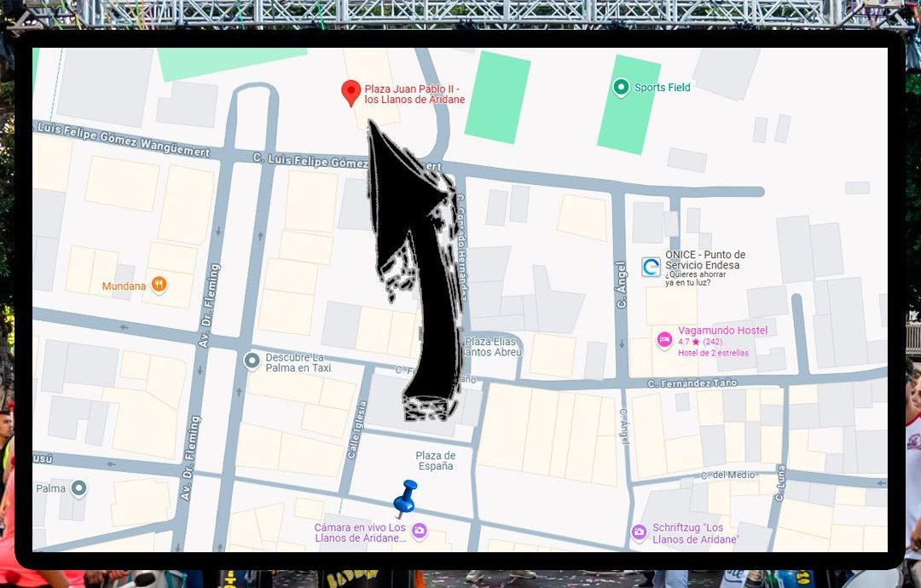Select the Schriftzug Los Llanos camera icon
This screenshot has width=921, height=588.
(639, 532)
